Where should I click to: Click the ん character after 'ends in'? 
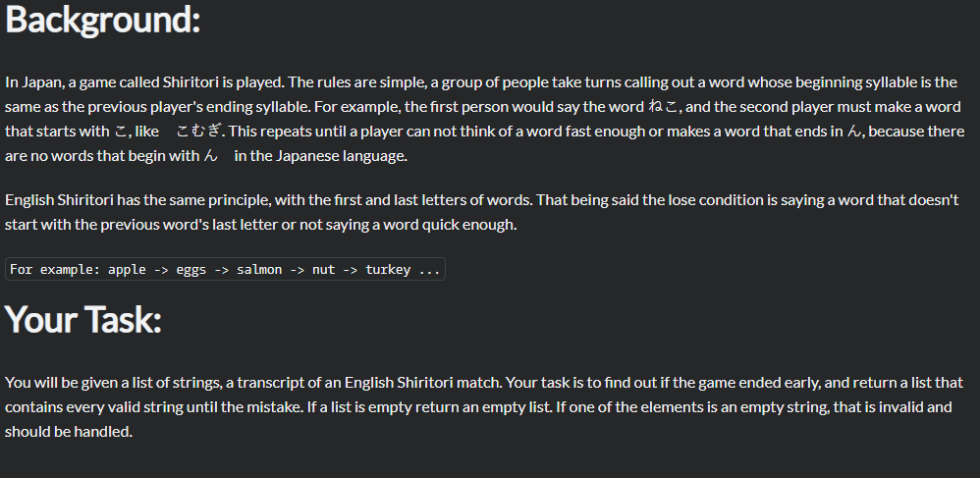[853, 132]
